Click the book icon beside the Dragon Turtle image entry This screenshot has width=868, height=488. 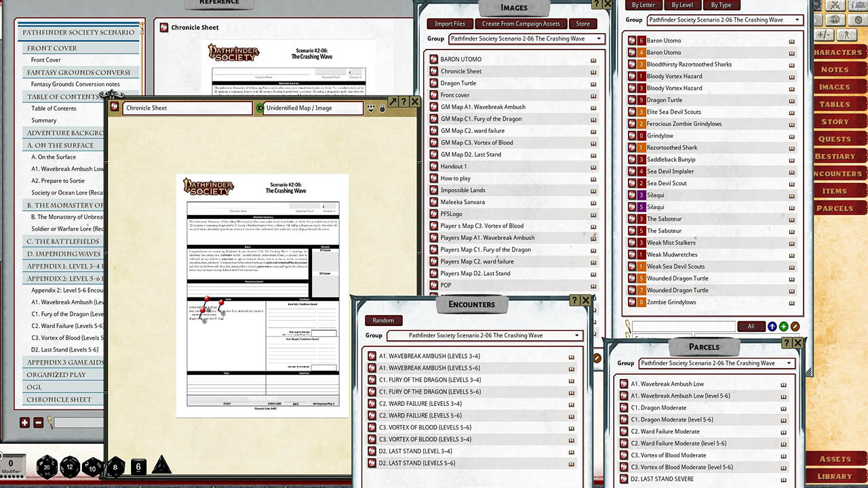(x=593, y=83)
